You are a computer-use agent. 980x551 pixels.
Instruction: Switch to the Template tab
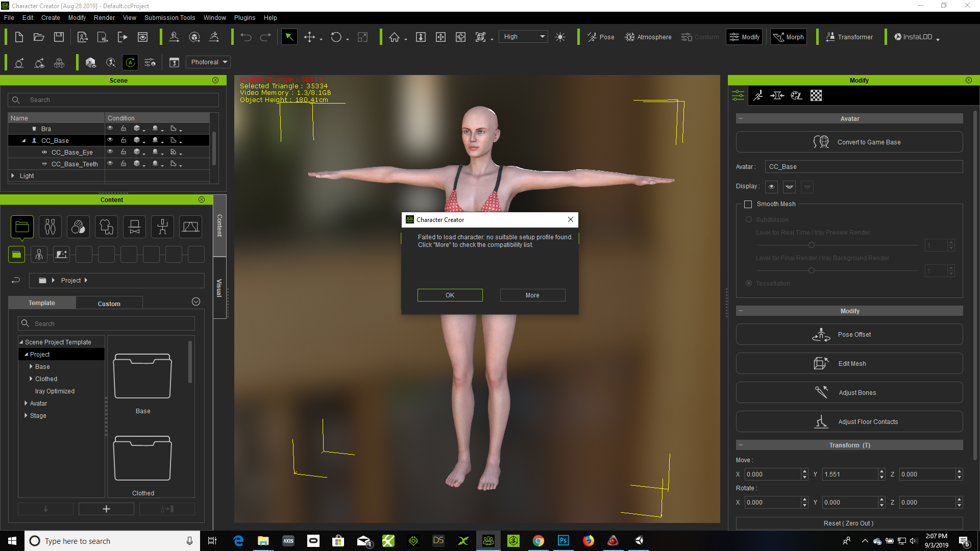(x=42, y=303)
